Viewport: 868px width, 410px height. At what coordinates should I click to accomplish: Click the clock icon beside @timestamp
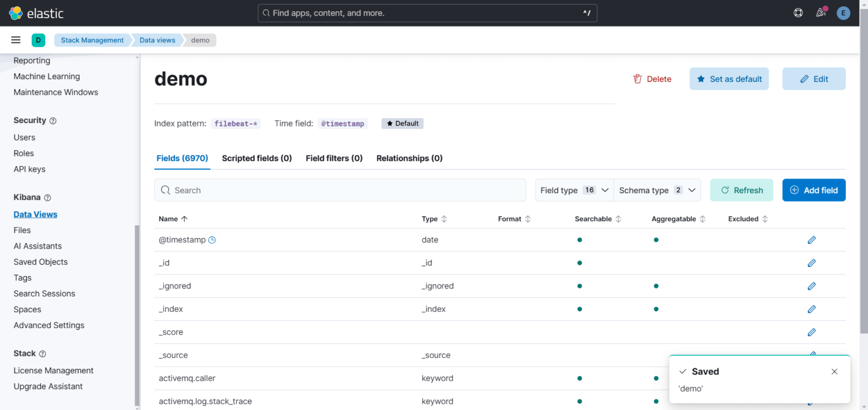212,239
